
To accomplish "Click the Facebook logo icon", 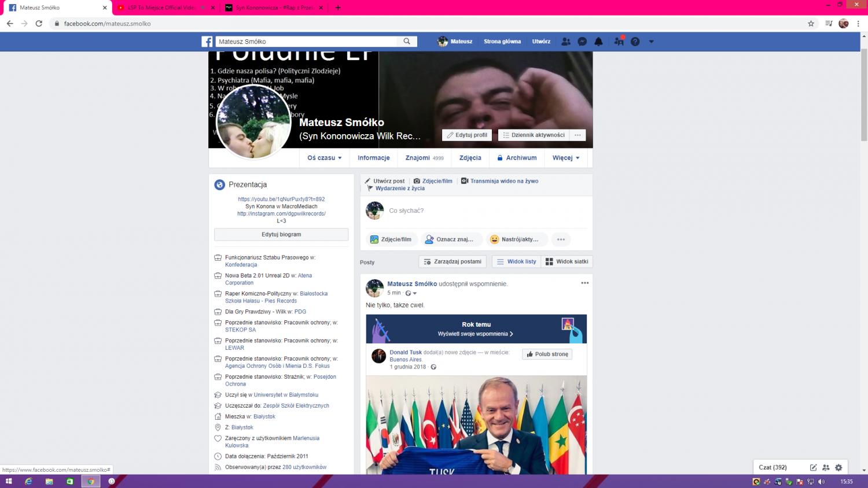I will (x=207, y=42).
